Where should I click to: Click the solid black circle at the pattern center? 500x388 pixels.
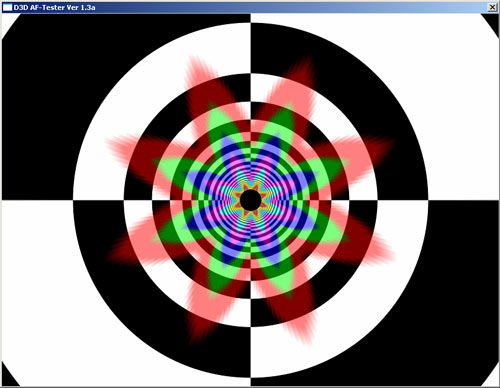pyautogui.click(x=251, y=200)
